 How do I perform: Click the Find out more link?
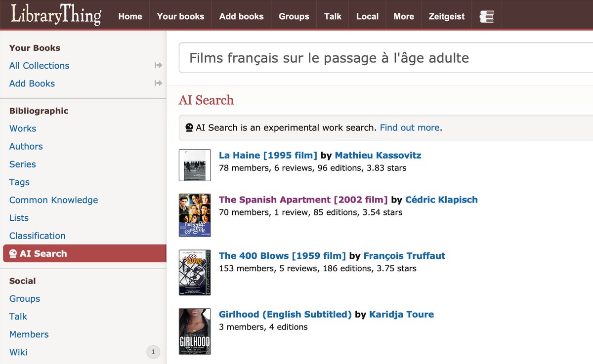410,127
